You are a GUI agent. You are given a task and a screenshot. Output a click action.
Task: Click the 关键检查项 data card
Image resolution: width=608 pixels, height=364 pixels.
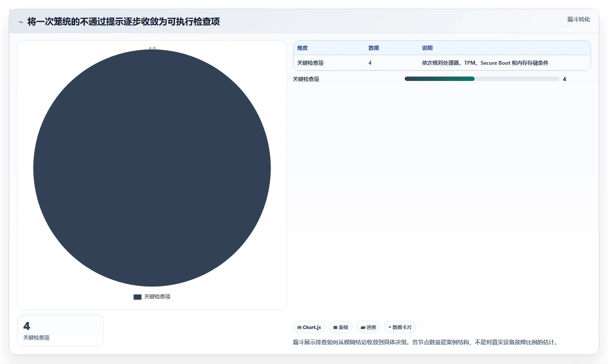click(x=60, y=330)
